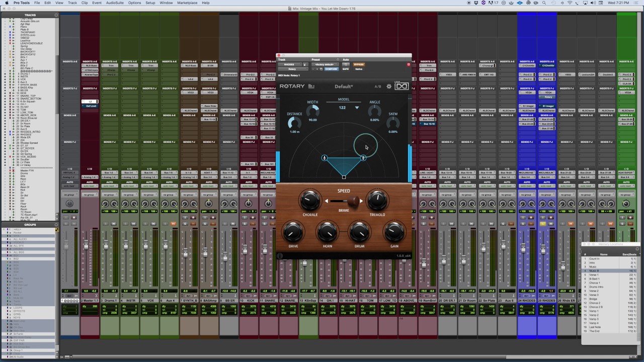Solo the SYNTH_B track
This screenshot has height=362, width=644.
185,223
